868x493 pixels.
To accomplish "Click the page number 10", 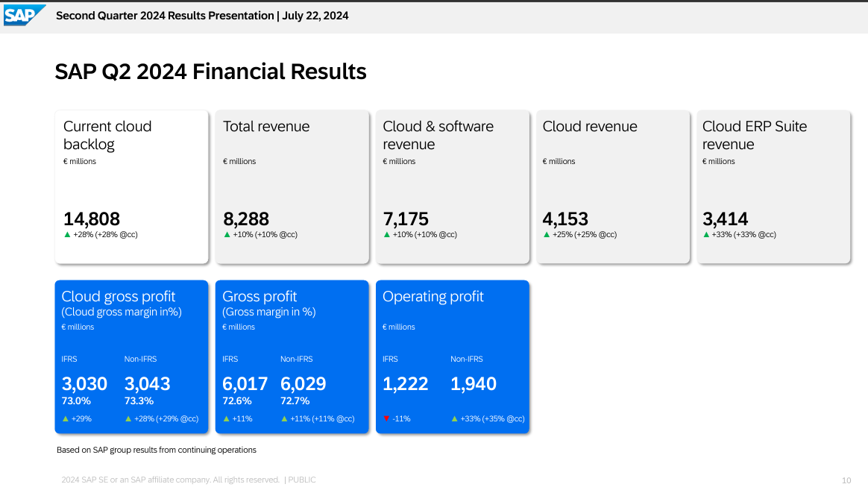I will coord(846,480).
